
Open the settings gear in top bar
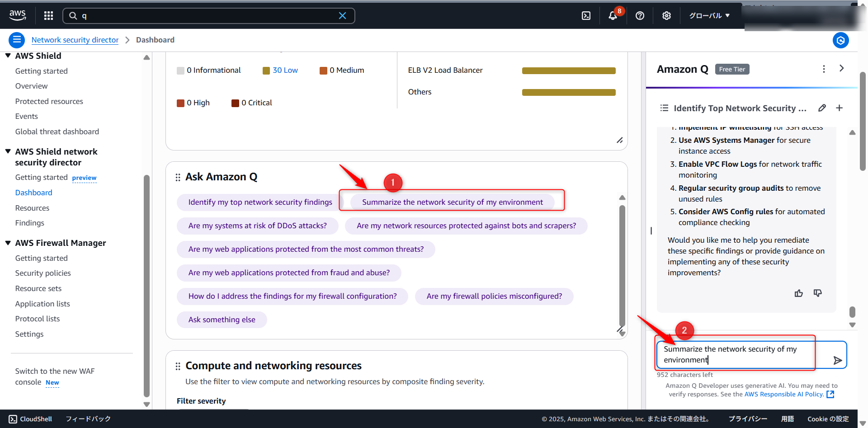(666, 16)
